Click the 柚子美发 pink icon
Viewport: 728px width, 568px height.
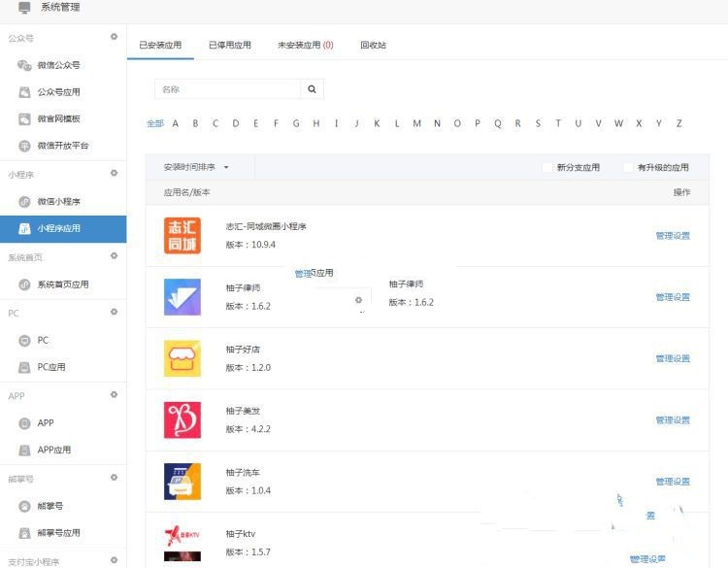pos(182,419)
